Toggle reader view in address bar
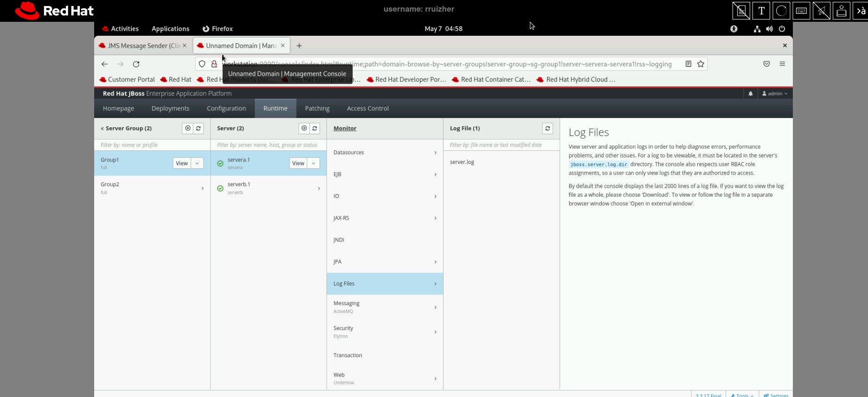 688,64
